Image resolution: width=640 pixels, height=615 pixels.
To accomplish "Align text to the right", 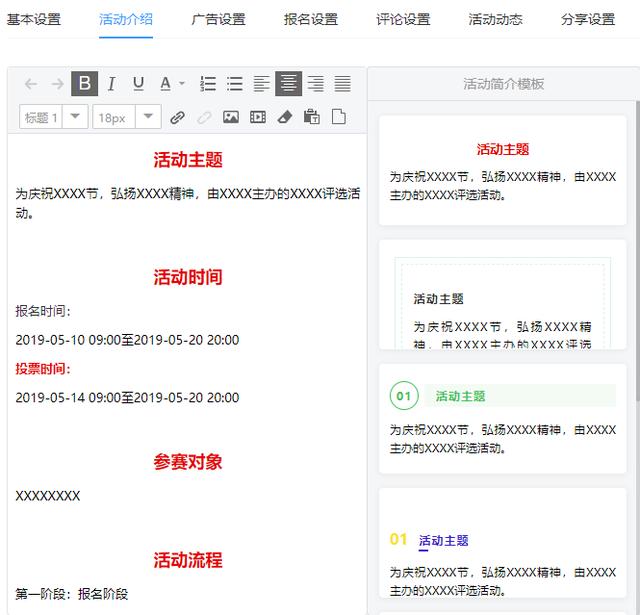I will [315, 84].
